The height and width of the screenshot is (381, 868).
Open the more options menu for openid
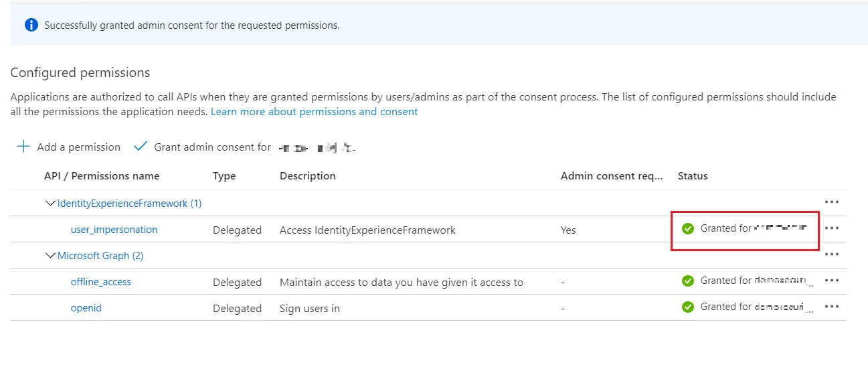pyautogui.click(x=831, y=306)
